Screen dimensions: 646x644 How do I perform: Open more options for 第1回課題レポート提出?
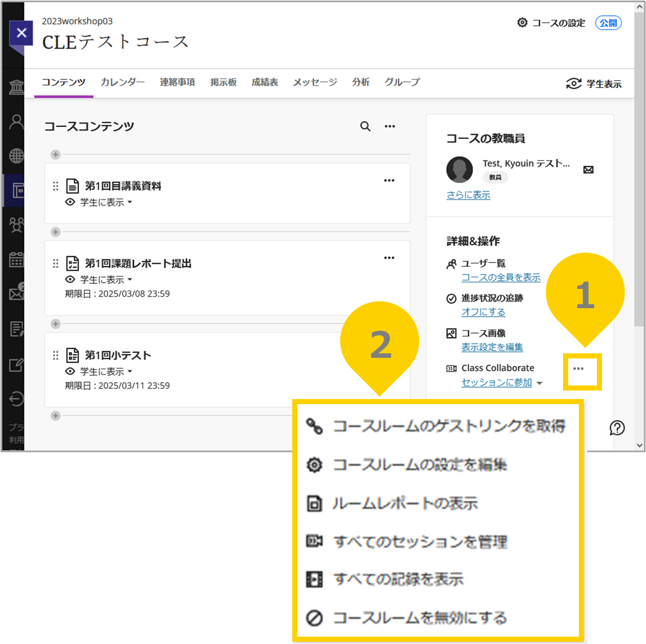(389, 258)
